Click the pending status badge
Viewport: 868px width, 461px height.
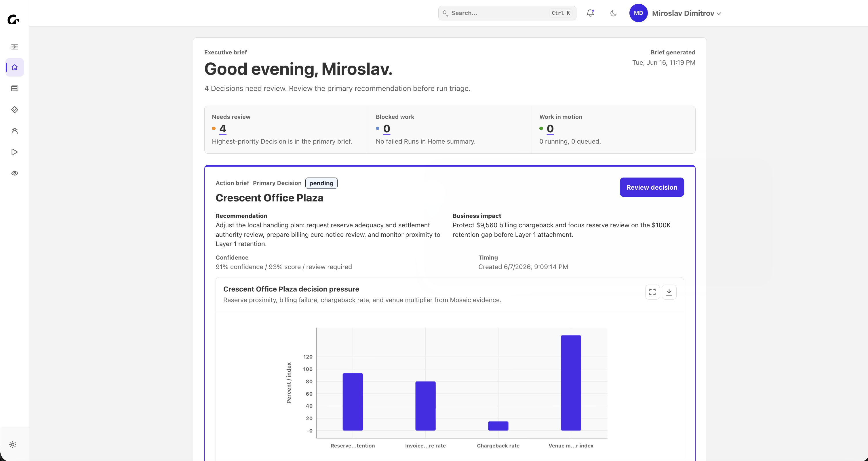(321, 183)
